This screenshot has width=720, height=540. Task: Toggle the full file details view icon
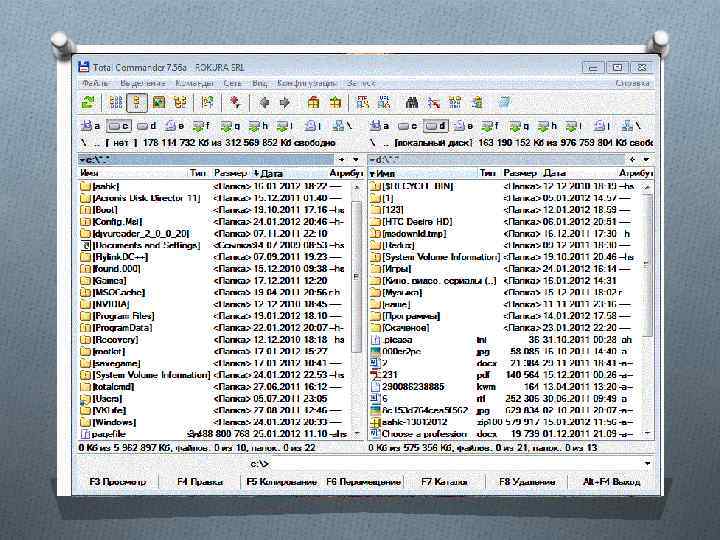(x=136, y=102)
